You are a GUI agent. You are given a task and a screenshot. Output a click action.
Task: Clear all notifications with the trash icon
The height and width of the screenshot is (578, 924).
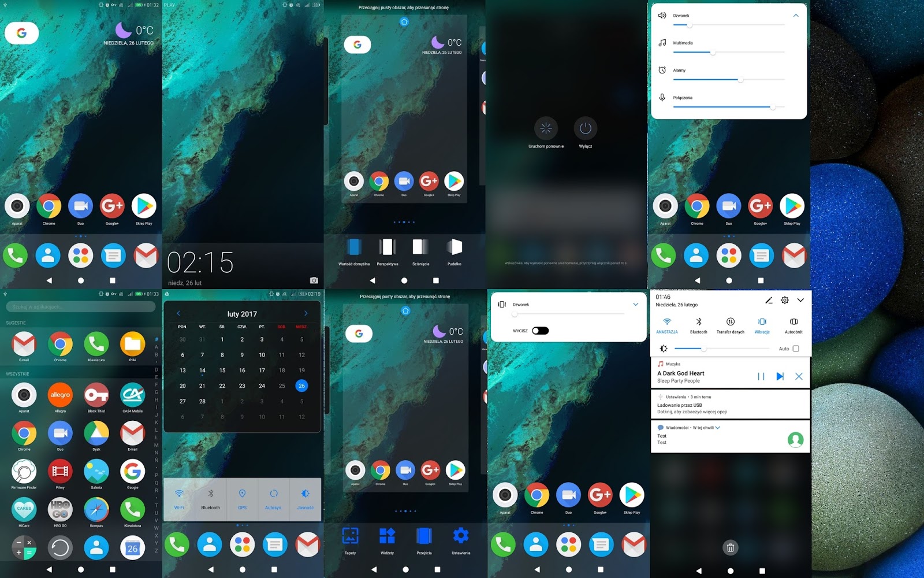(730, 547)
